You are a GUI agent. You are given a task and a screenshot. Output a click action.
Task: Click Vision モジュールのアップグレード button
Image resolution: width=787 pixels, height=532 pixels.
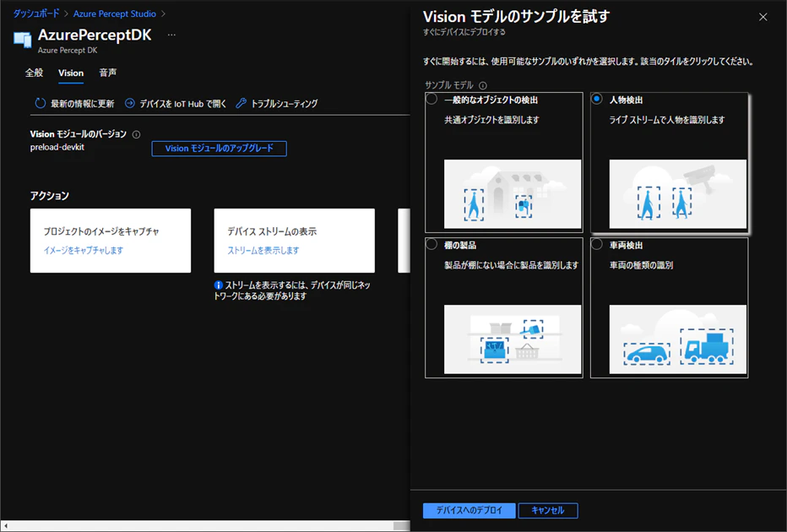click(x=219, y=149)
